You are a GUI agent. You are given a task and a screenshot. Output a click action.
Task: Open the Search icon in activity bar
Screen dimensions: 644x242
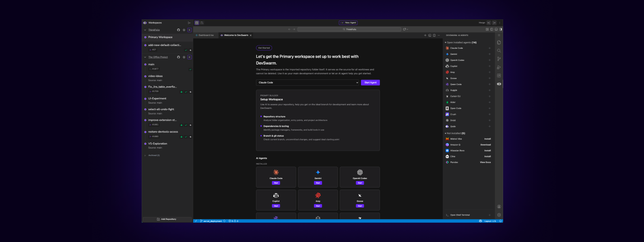(499, 50)
